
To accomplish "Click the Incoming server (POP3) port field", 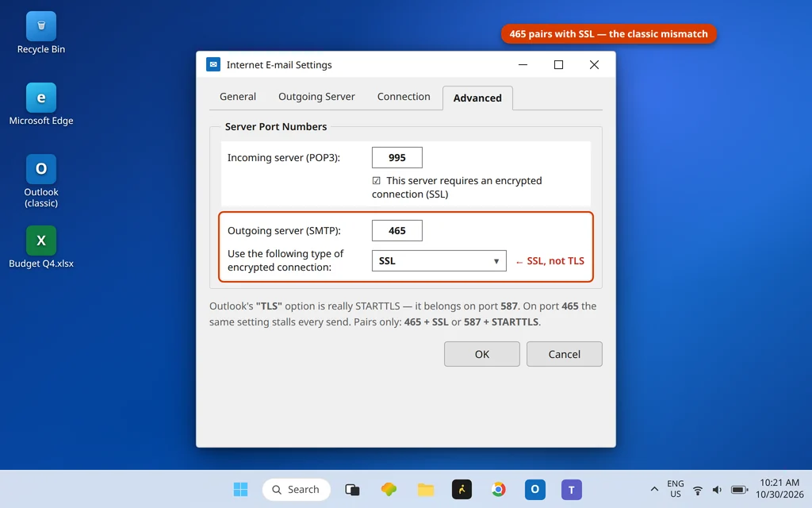I will click(x=397, y=158).
